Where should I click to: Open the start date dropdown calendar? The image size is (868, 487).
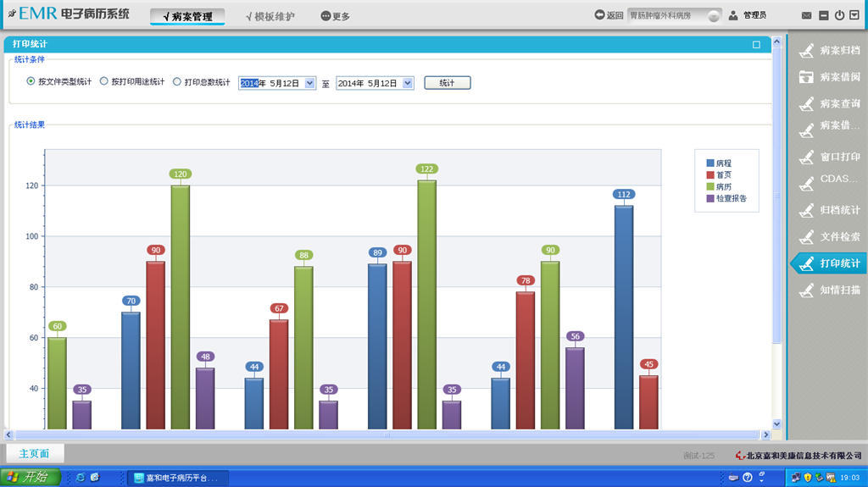(309, 83)
